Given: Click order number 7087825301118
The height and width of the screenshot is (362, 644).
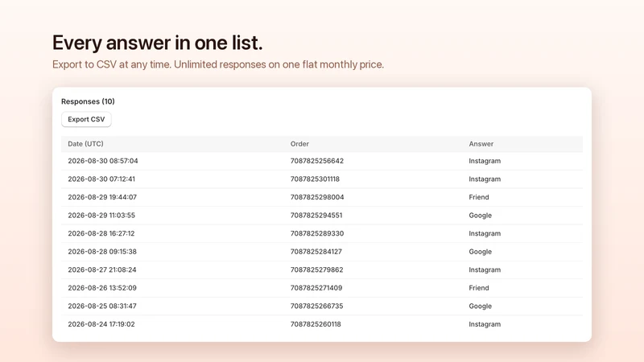Looking at the screenshot, I should click(x=315, y=179).
